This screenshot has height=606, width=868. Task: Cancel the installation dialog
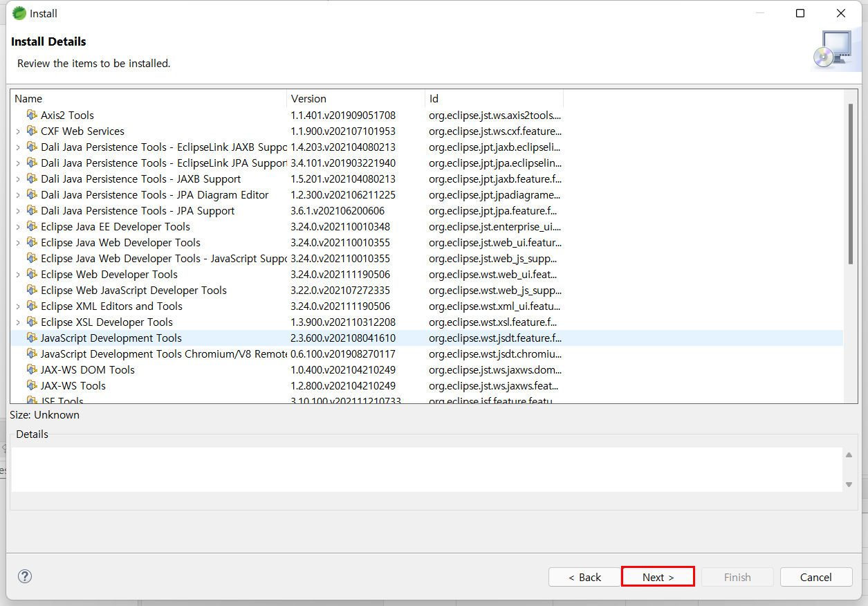click(816, 577)
